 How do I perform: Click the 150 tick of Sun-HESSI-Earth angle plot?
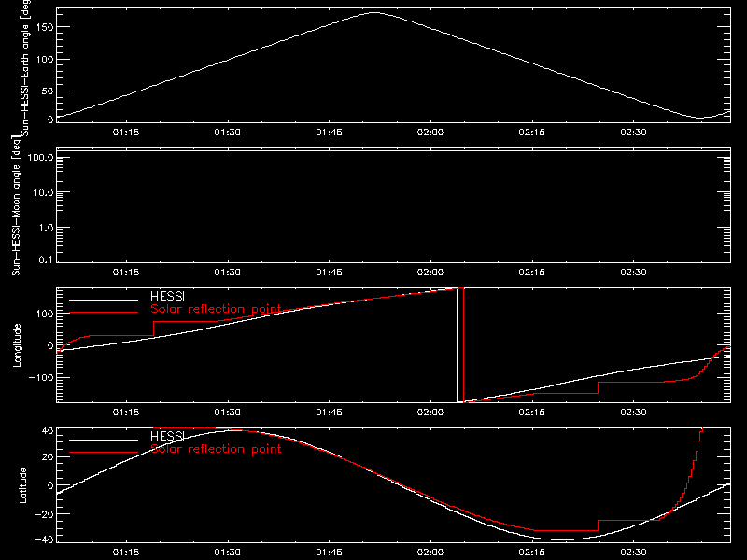(44, 27)
